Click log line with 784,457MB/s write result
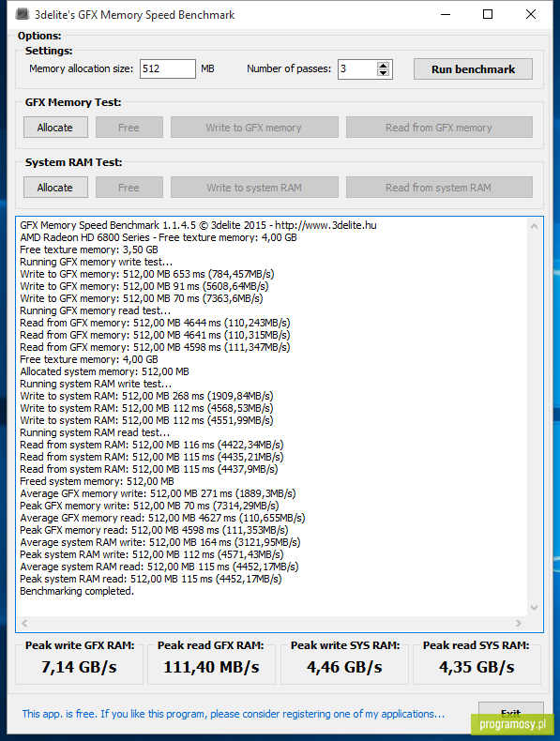 click(x=147, y=274)
